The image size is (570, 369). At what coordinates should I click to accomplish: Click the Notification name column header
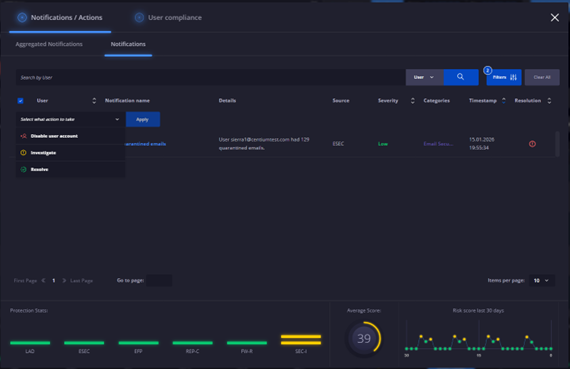pos(127,101)
